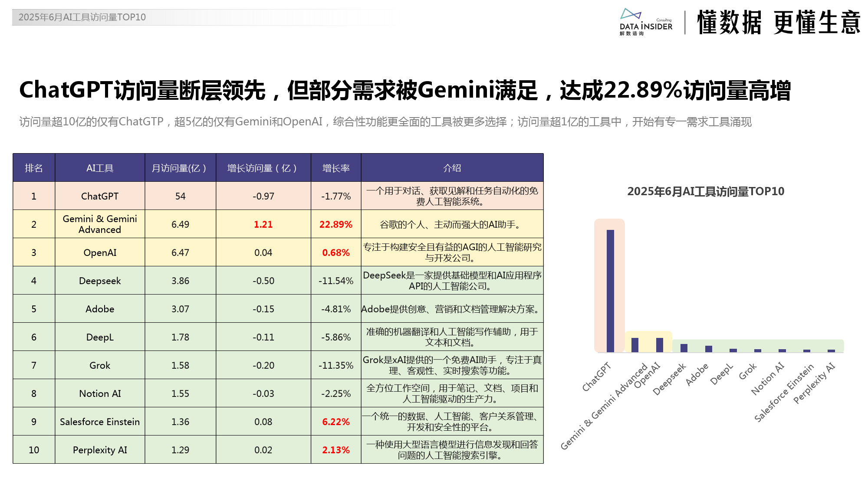868x488 pixels.
Task: Click the -11.35% growth rate cell
Action: 336,365
